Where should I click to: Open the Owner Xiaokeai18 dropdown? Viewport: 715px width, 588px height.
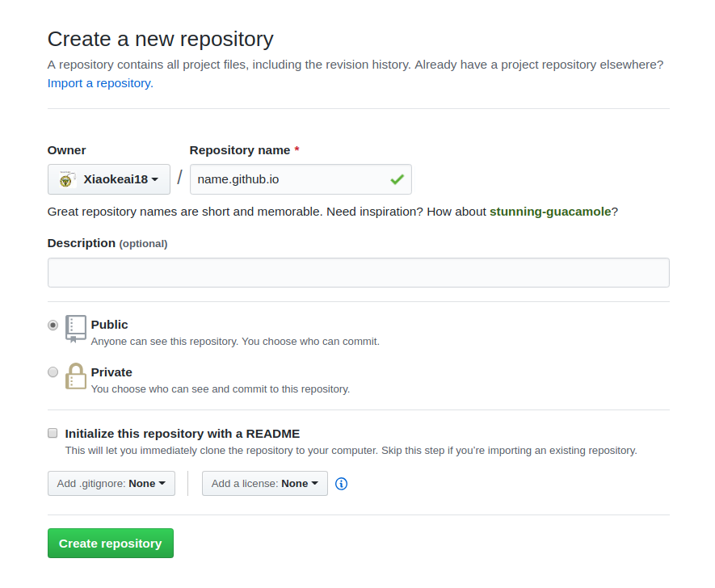tap(109, 179)
